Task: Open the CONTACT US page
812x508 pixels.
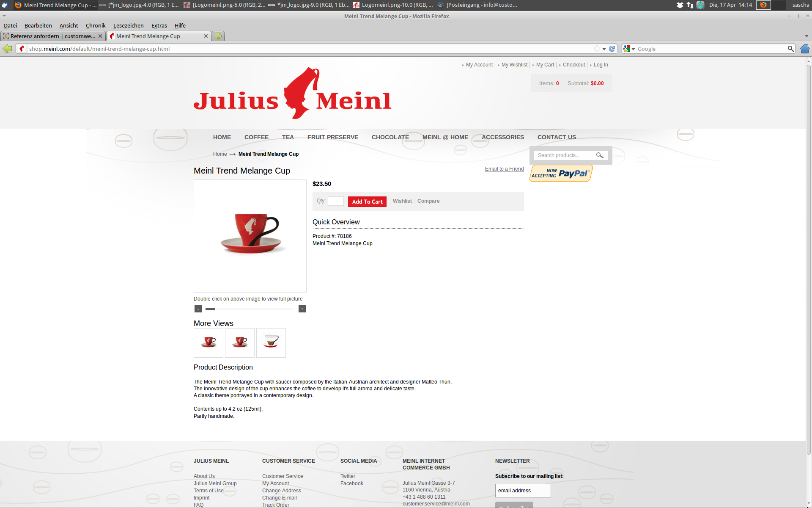Action: (557, 137)
